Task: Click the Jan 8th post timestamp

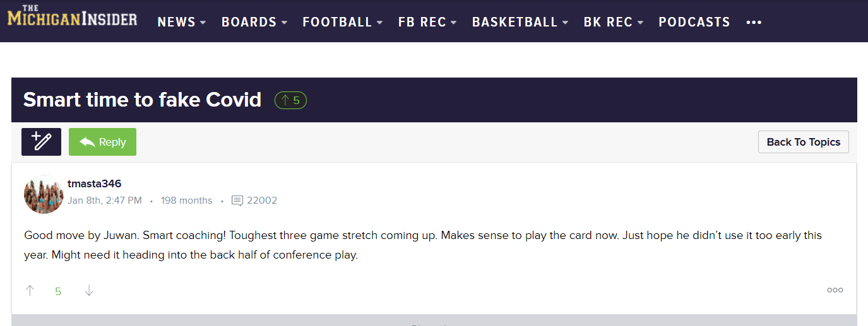Action: point(104,201)
